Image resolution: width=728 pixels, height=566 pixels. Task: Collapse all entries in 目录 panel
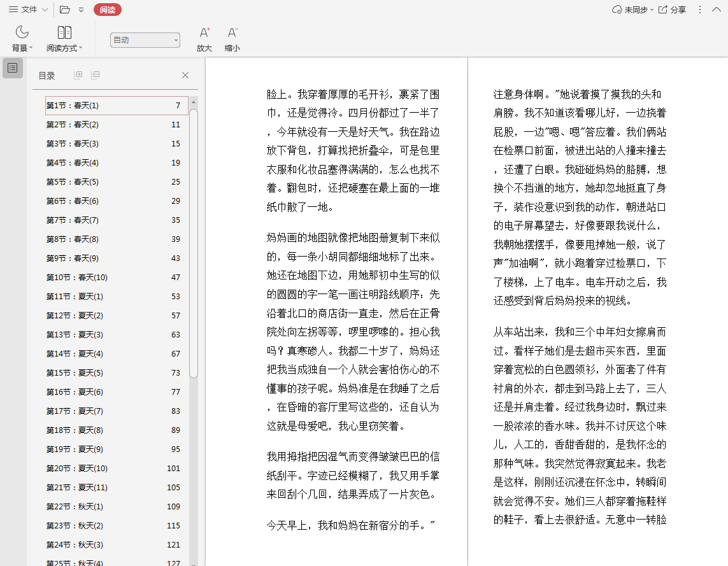pos(95,75)
